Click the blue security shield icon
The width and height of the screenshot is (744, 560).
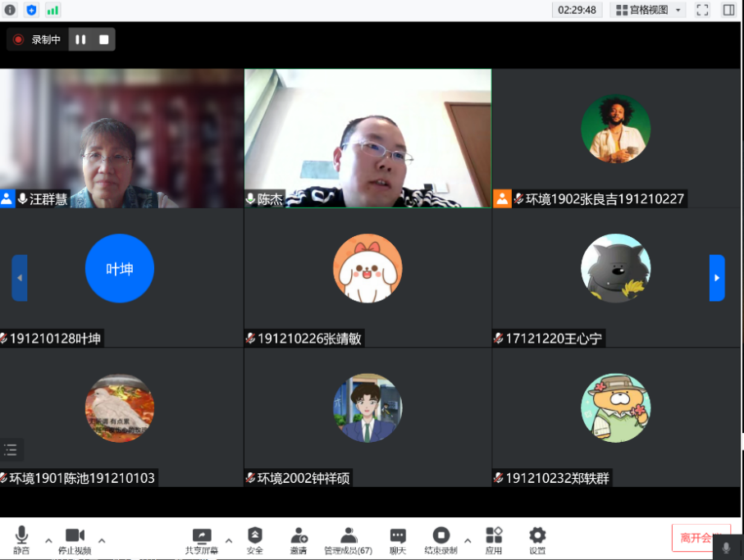click(x=31, y=10)
